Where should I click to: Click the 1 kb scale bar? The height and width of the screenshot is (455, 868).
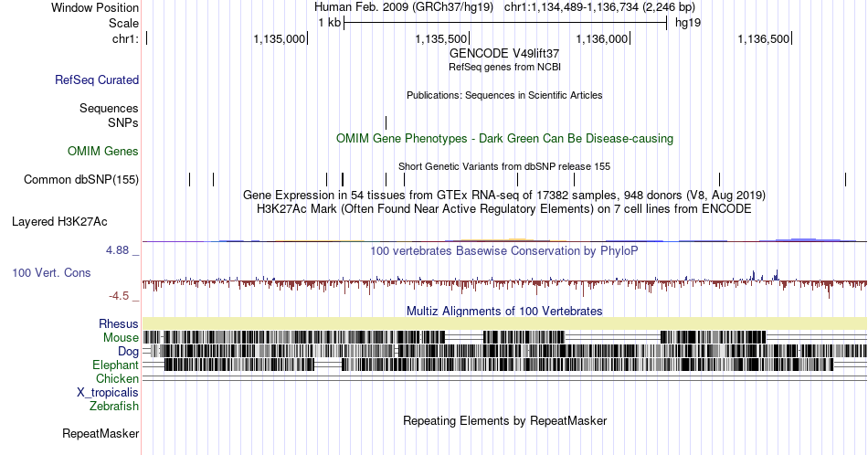505,23
